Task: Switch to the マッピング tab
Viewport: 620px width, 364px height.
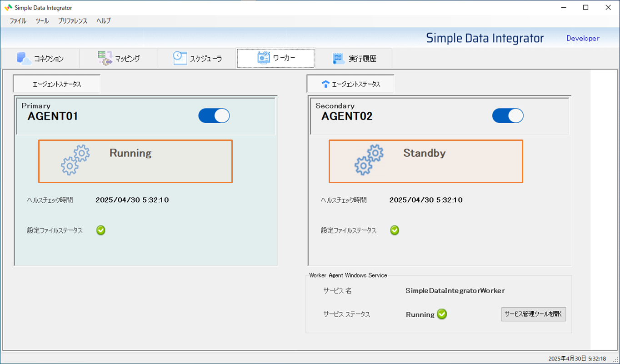Action: coord(119,58)
